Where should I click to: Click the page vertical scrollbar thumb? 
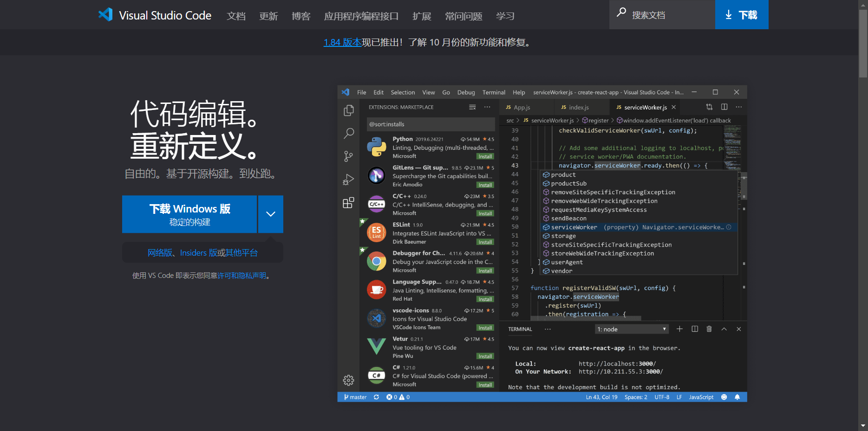click(x=863, y=43)
